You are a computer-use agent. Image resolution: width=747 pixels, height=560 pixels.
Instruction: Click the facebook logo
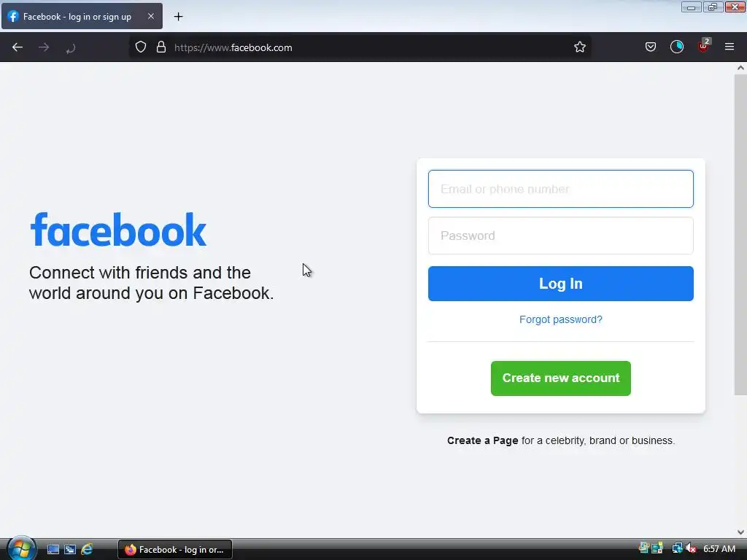coord(119,230)
